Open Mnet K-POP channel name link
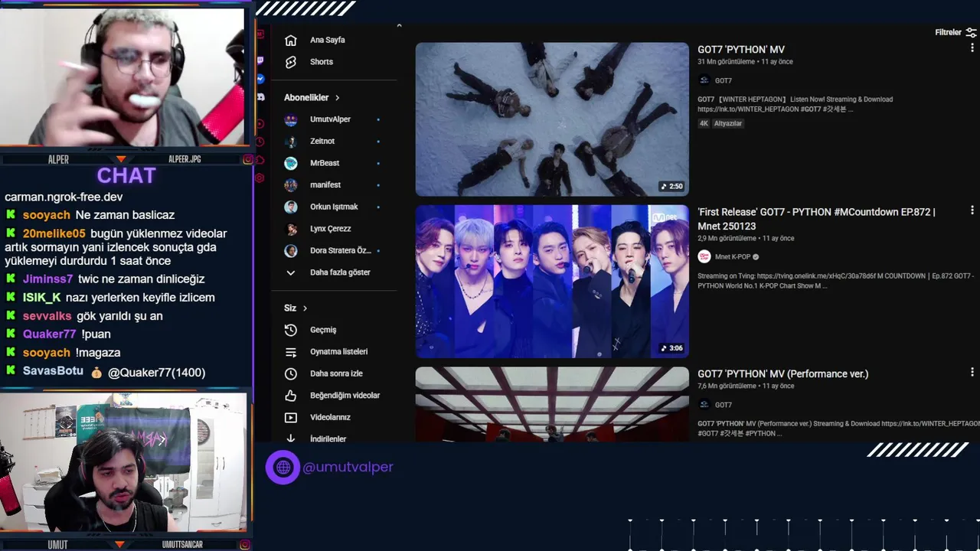Viewport: 980px width, 551px height. 733,257
